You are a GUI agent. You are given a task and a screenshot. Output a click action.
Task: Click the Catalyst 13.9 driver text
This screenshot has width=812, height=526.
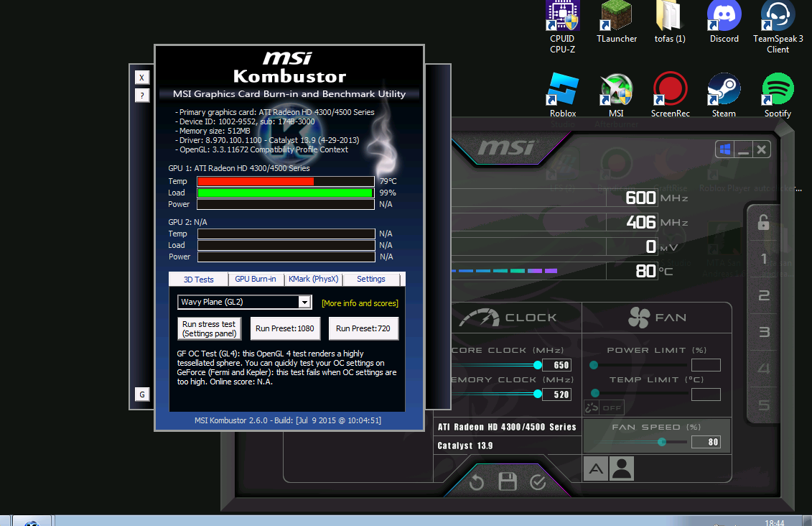click(x=465, y=446)
